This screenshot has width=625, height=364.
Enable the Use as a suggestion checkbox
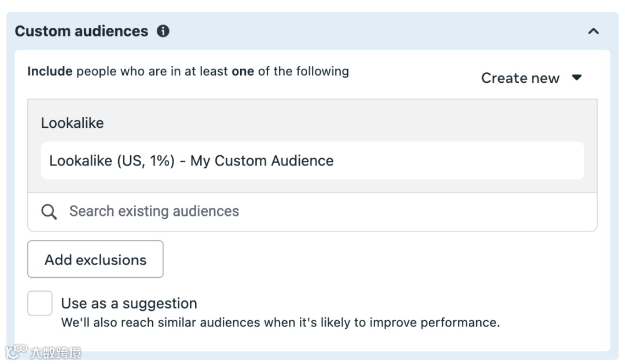pyautogui.click(x=40, y=303)
